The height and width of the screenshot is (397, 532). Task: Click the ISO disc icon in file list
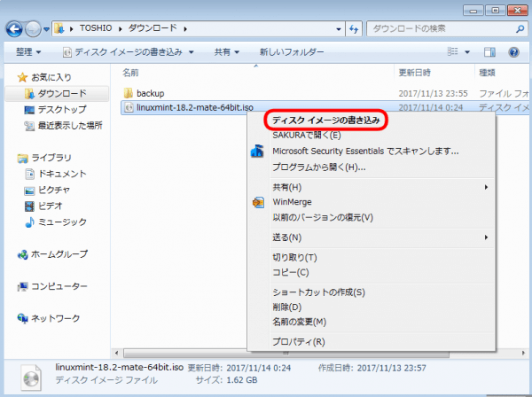pyautogui.click(x=129, y=107)
